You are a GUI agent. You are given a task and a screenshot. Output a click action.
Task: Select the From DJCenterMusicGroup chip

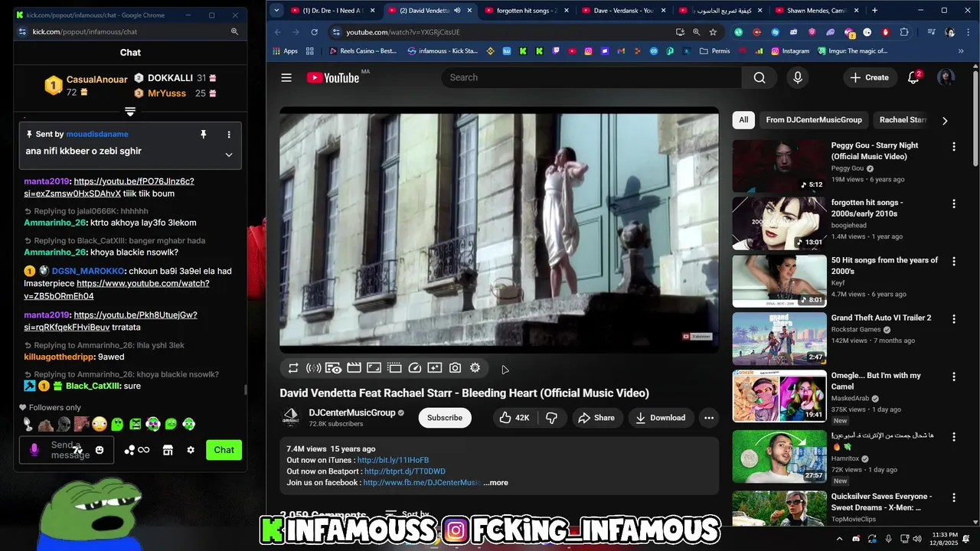tap(814, 120)
